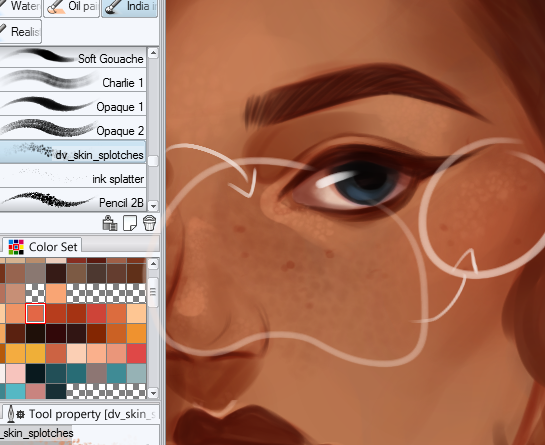
Task: Pick the Pencil 2B brush
Action: [73, 200]
